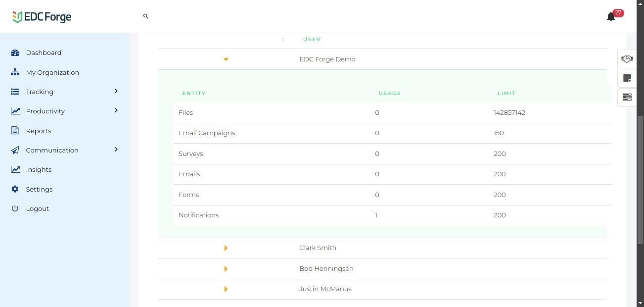Open My Organization in the sidebar
The image size is (644, 307).
[52, 72]
